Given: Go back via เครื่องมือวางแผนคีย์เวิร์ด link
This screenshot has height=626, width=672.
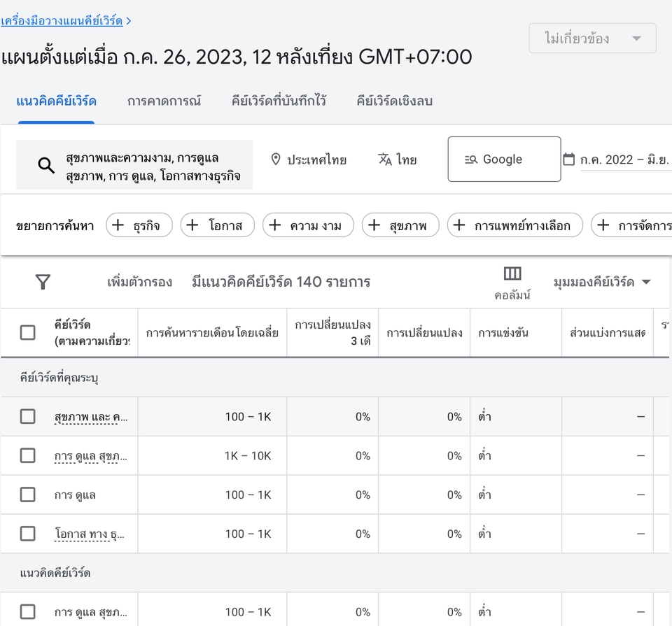Looking at the screenshot, I should click(62, 20).
